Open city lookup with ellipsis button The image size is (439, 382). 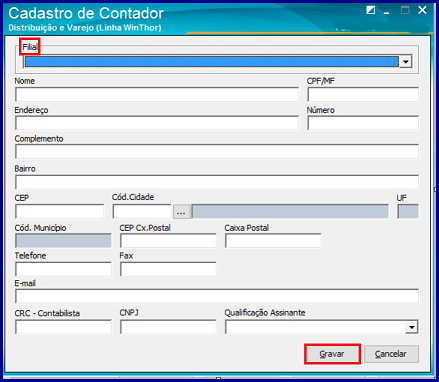click(181, 212)
